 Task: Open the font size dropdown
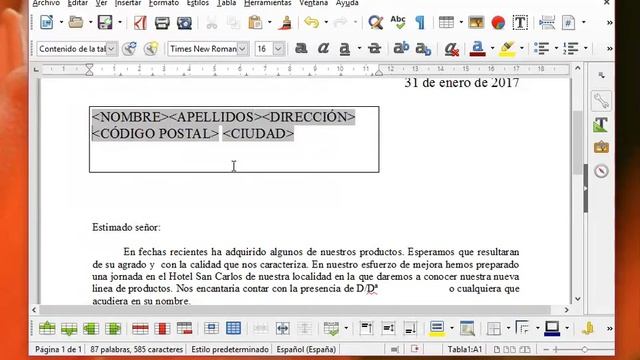(x=278, y=49)
